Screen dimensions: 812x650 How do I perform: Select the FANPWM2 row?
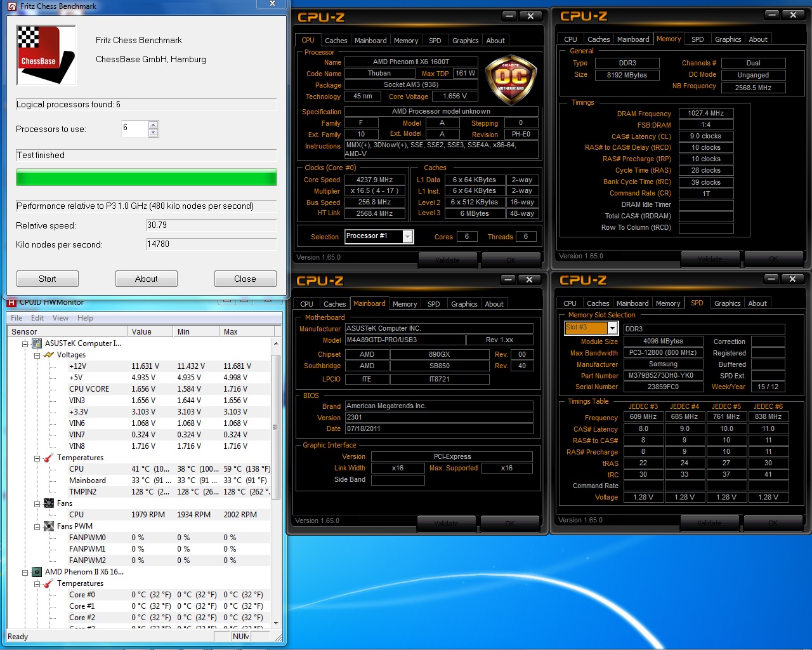[x=169, y=560]
